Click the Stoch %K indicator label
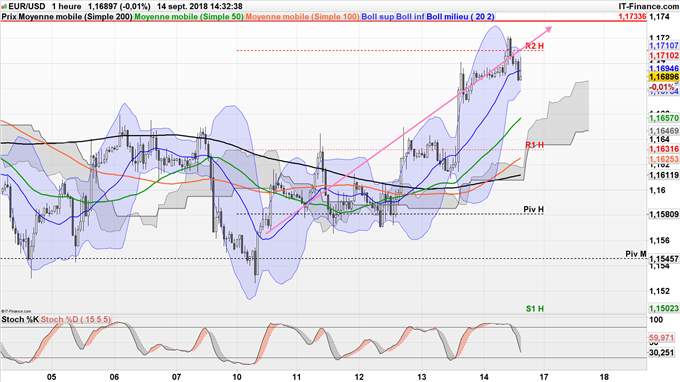The height and width of the screenshot is (382, 680). tap(20, 320)
